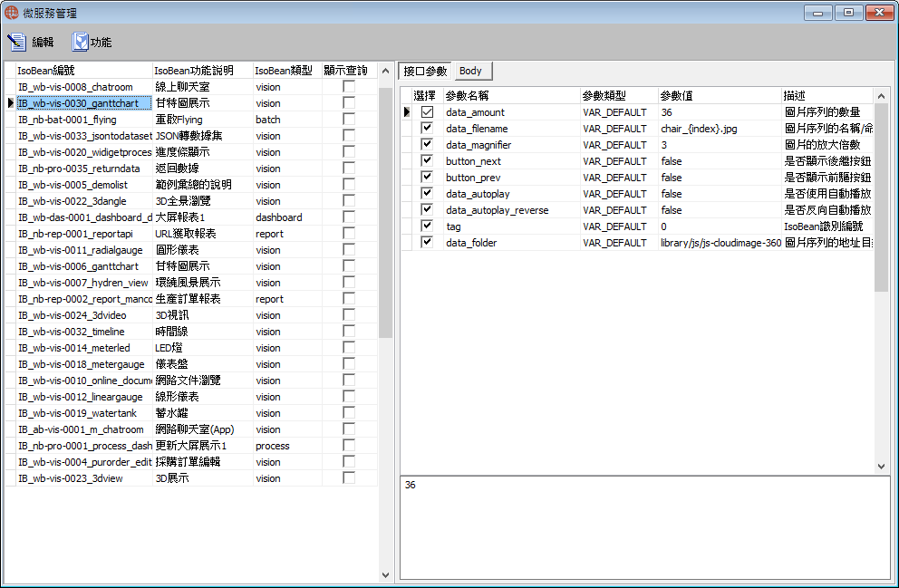The height and width of the screenshot is (588, 899).
Task: Enable 顯示查詢 for IB_nb-bat-0001_flying
Action: click(x=349, y=120)
